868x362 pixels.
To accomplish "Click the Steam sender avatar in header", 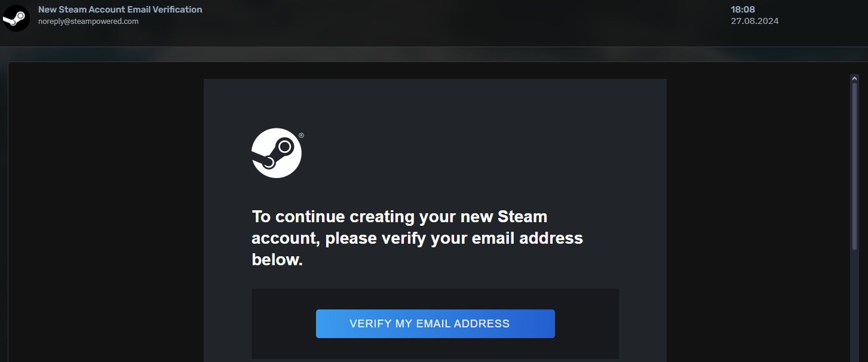I will 16,18.
